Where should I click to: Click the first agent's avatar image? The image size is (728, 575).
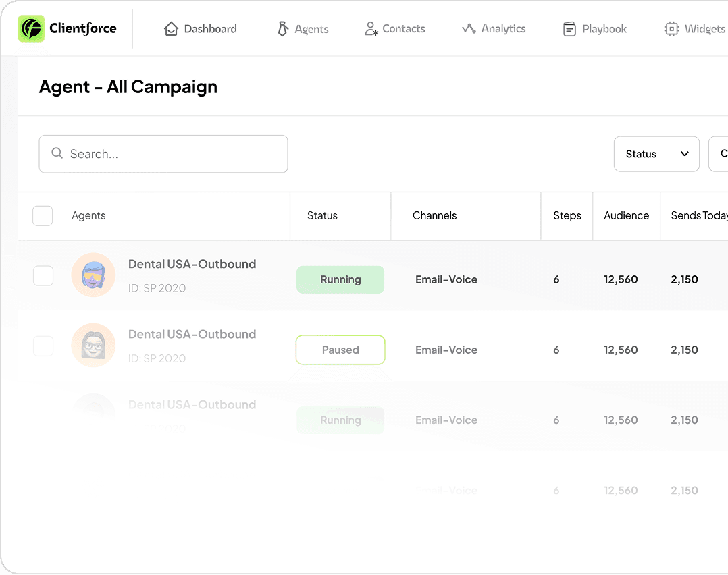93,275
